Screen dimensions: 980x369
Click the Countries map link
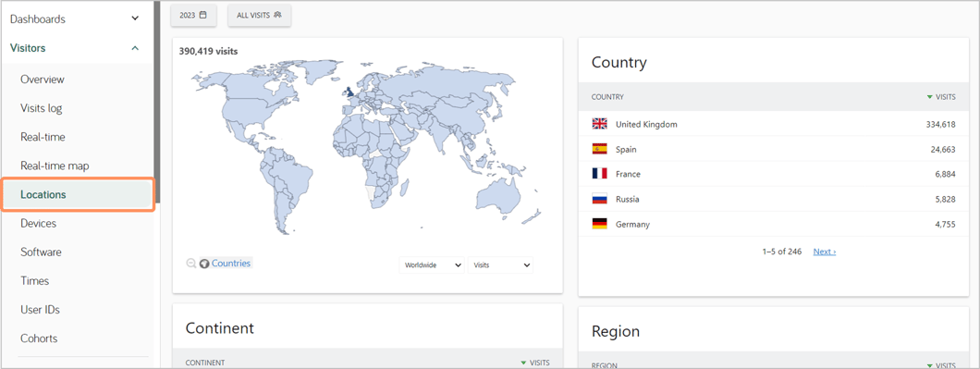tap(231, 264)
